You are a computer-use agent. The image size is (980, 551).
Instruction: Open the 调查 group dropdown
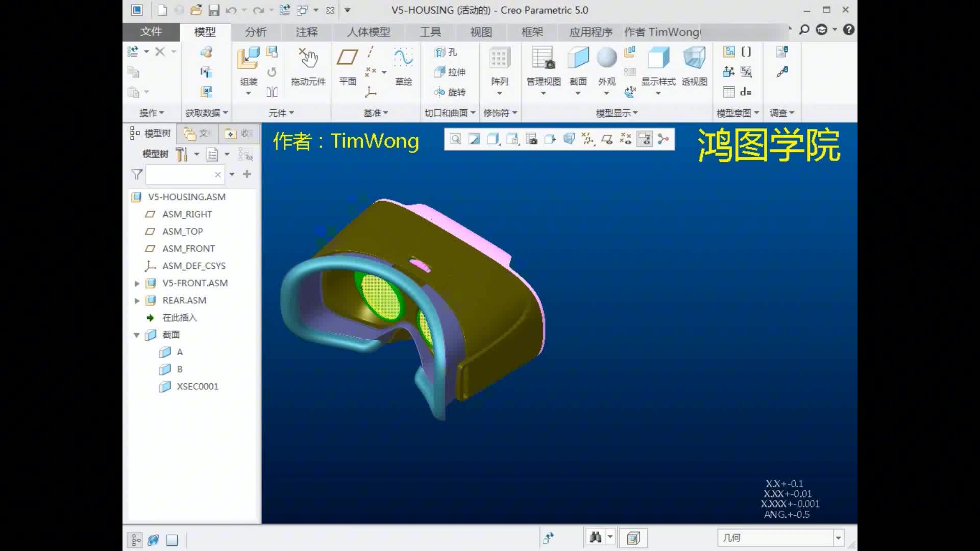(x=781, y=113)
